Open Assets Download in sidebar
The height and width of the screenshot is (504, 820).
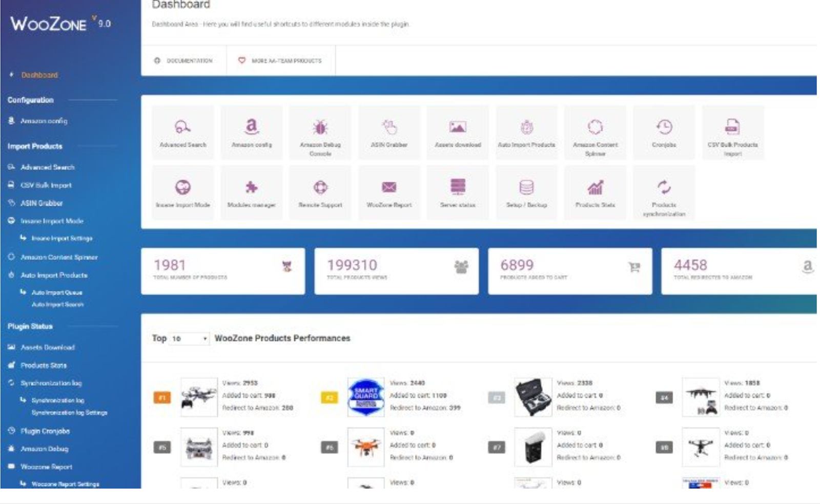click(47, 347)
